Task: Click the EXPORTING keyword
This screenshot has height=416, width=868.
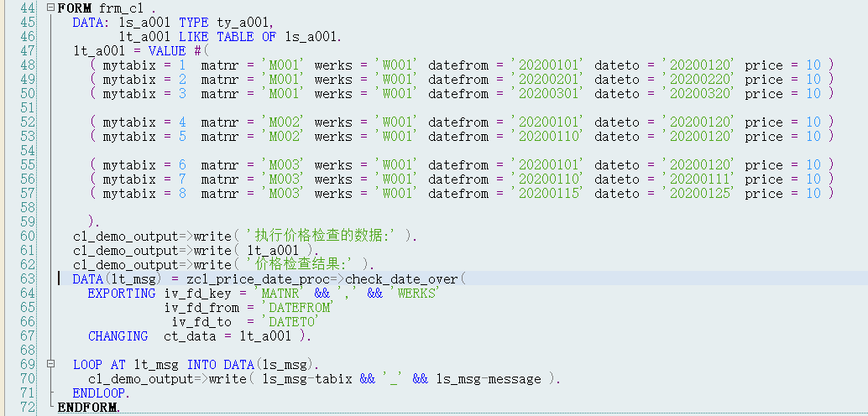Action: (x=121, y=294)
